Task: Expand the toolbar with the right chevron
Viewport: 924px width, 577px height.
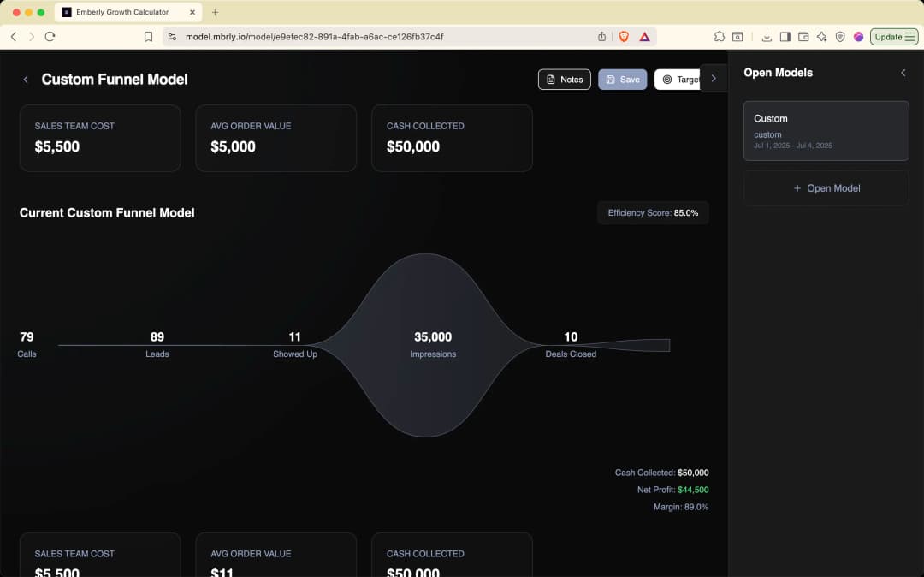Action: click(x=714, y=79)
